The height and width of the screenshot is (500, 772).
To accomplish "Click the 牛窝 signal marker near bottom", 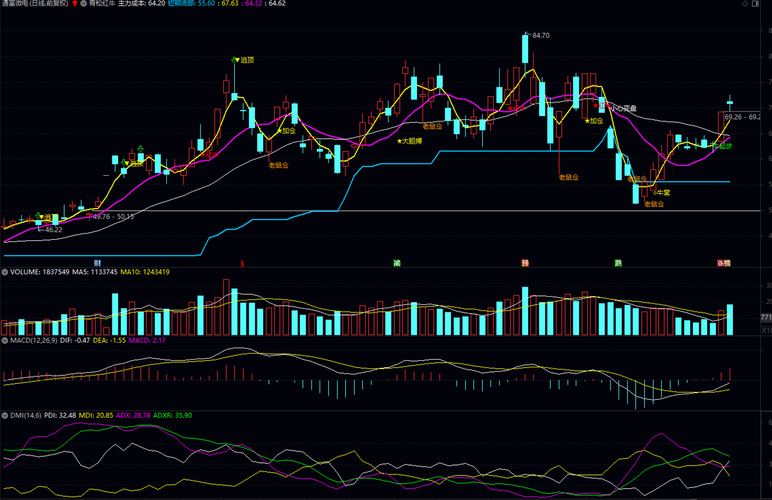I will pos(661,192).
